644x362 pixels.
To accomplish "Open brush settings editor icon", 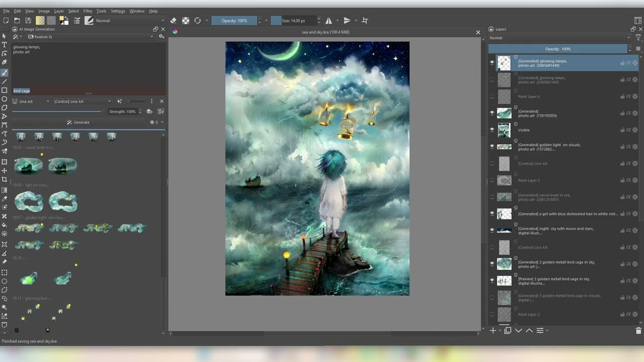I will [77, 21].
